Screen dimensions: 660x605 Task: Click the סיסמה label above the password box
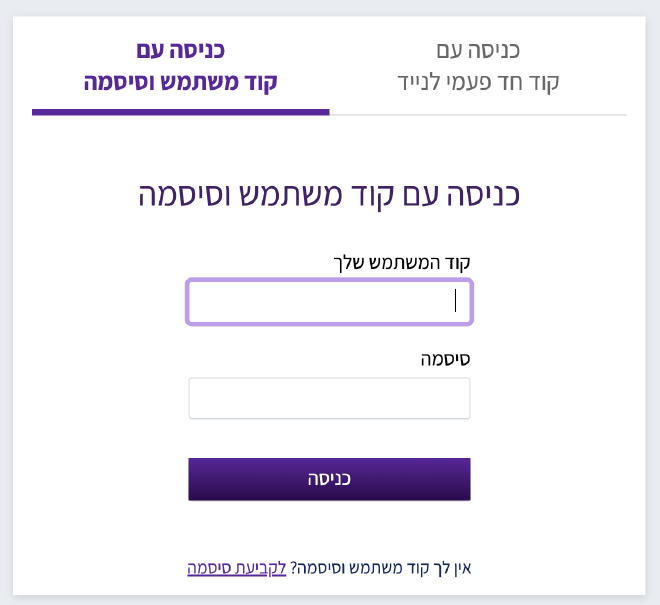445,359
